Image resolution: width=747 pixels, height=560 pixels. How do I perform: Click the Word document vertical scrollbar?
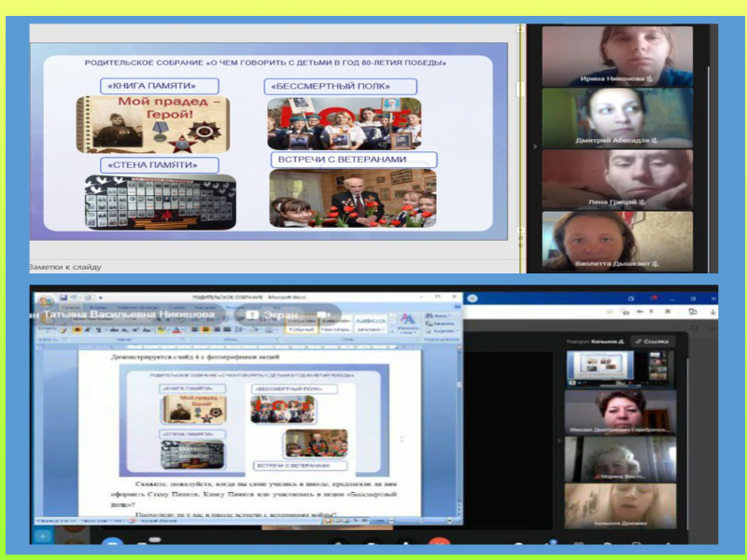tap(459, 431)
